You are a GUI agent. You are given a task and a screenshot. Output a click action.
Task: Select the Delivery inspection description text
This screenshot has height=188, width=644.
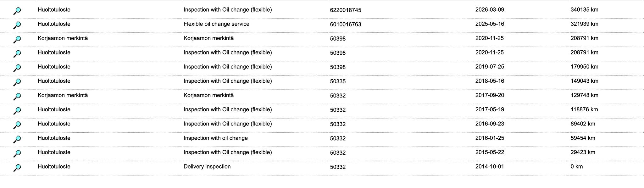tap(207, 167)
